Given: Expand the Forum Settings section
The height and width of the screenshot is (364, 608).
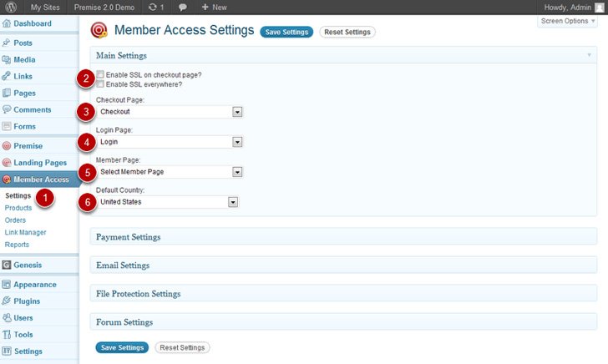Looking at the screenshot, I should [x=343, y=322].
